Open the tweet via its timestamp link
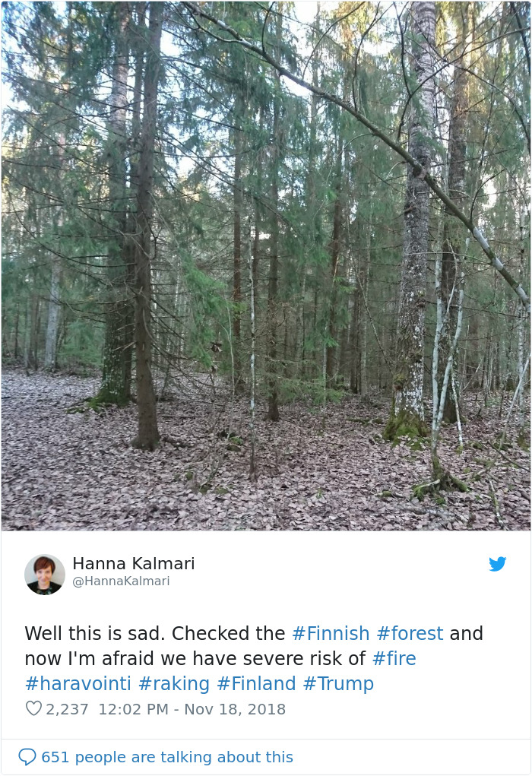This screenshot has width=532, height=776. (192, 708)
